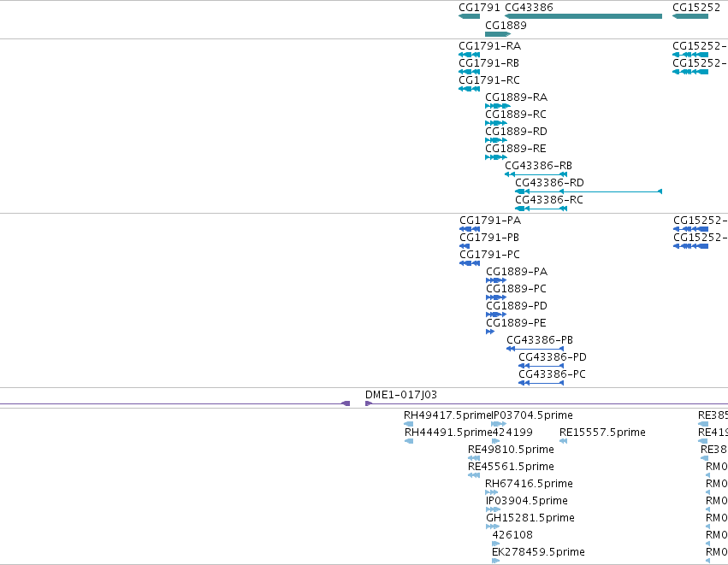Viewport: 728px width, 565px height.
Task: Open protein CG1791-PA label
Action: [x=490, y=221]
